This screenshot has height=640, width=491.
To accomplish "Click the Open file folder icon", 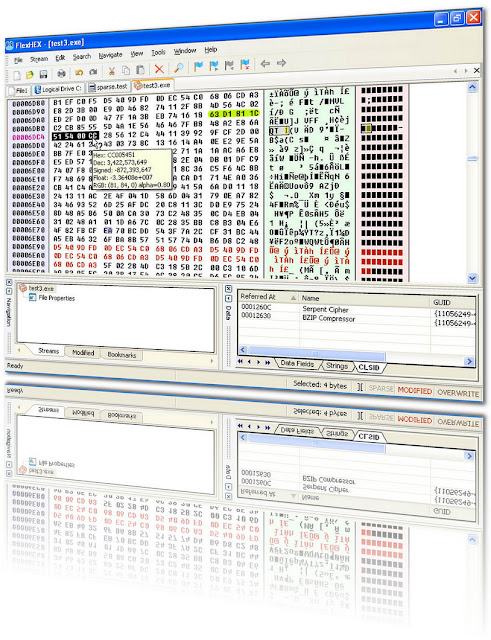I will coord(30,75).
